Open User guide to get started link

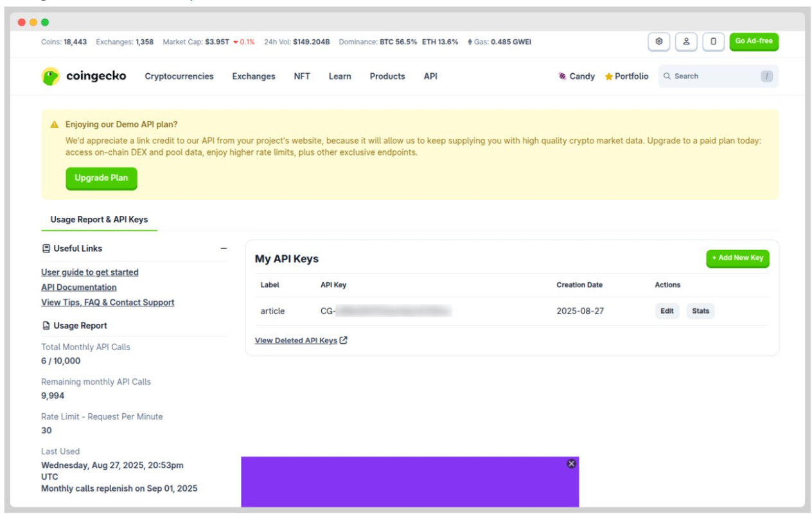[x=90, y=272]
